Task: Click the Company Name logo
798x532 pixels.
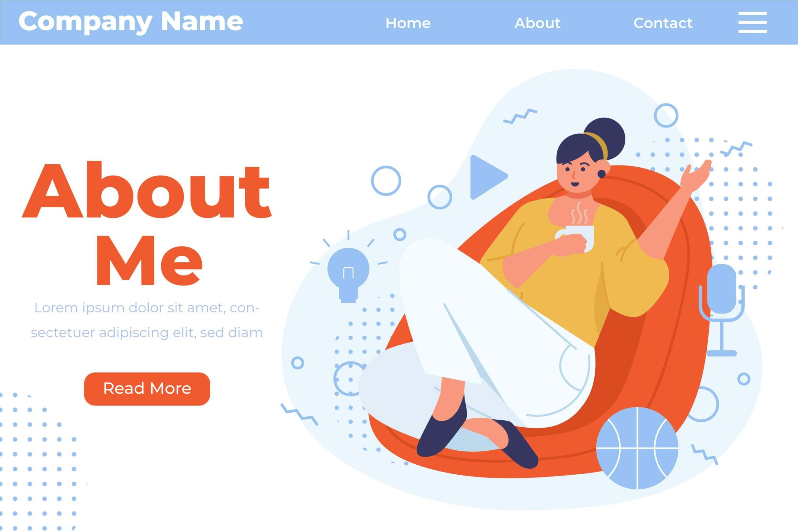Action: pyautogui.click(x=131, y=22)
